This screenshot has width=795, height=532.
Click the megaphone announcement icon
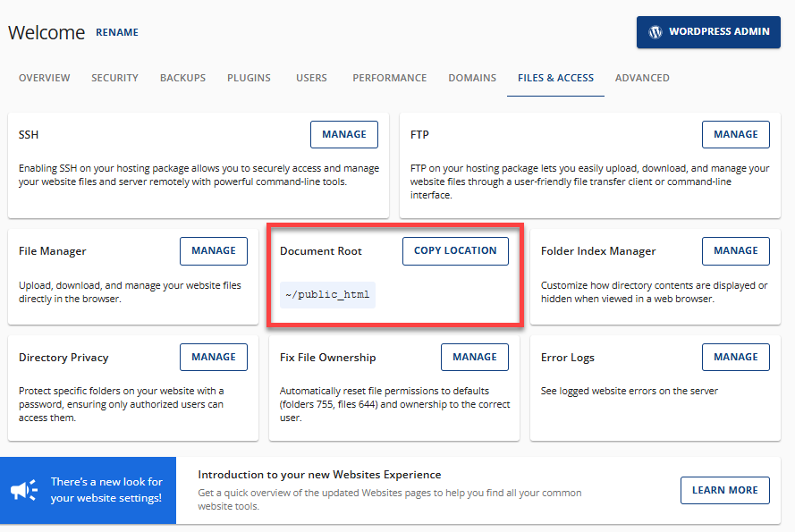click(24, 490)
